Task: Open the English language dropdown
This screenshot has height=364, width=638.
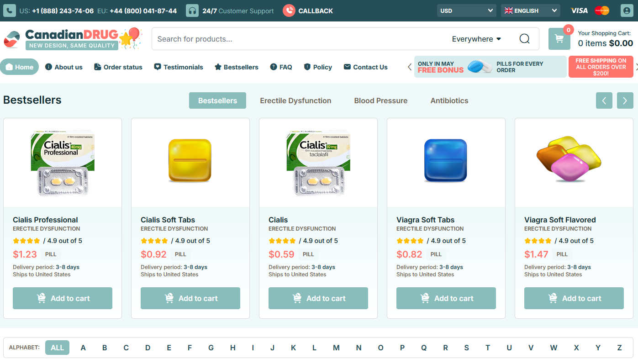Action: (x=530, y=11)
